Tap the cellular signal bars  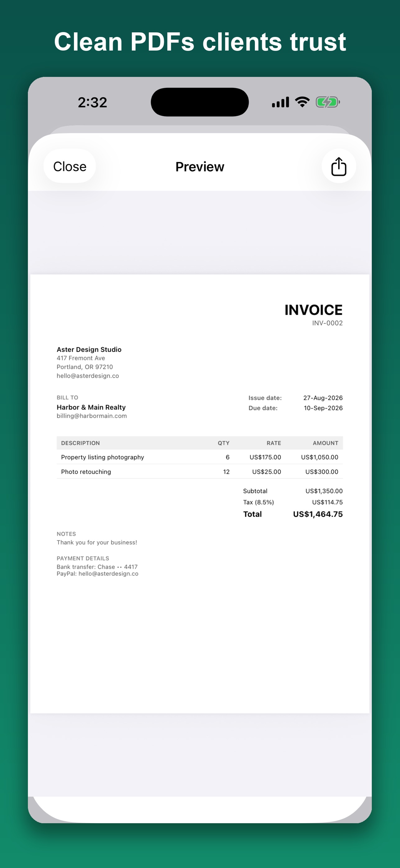(x=281, y=102)
